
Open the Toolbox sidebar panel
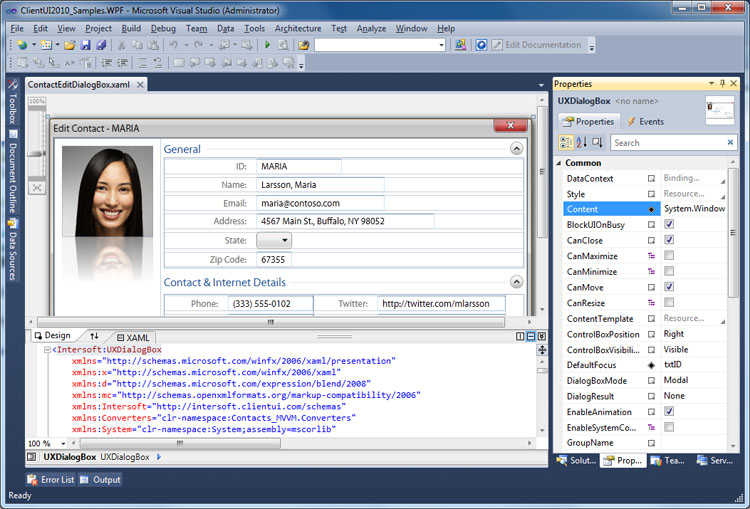tap(13, 101)
